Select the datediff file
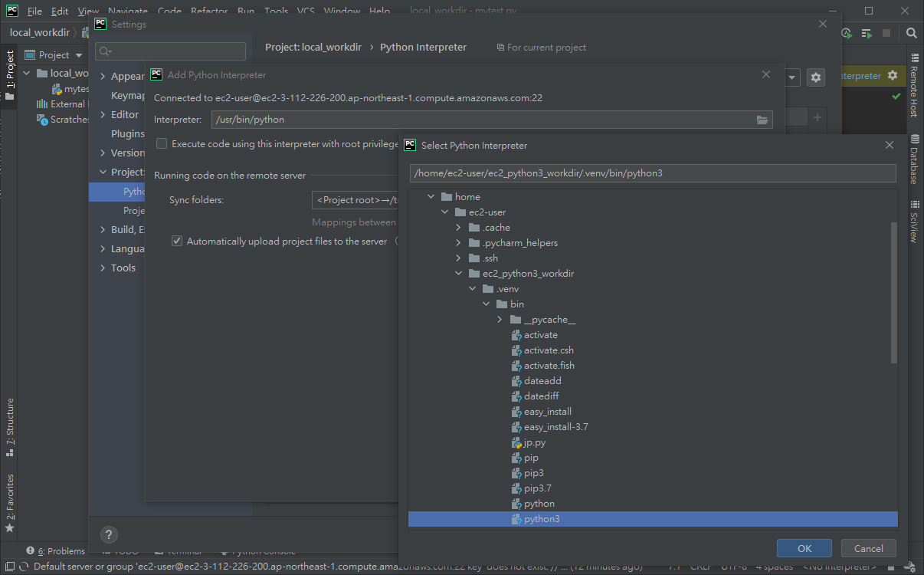Screen dimensions: 924x575 click(542, 396)
